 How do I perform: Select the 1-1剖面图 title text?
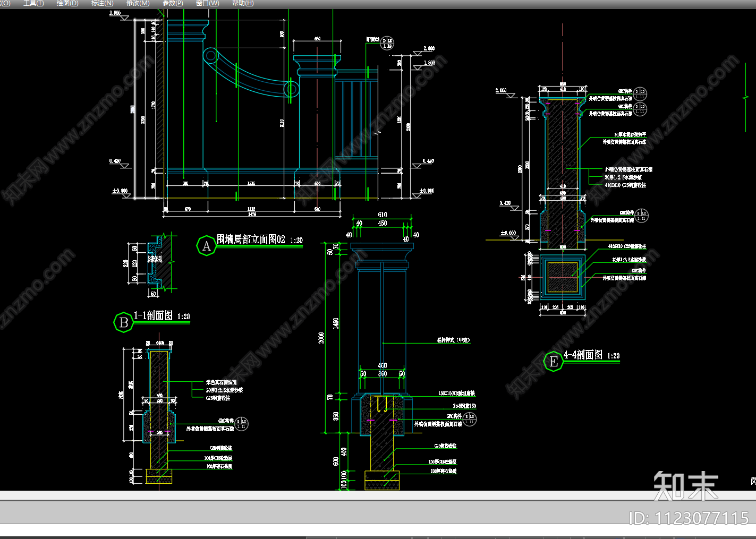click(153, 315)
